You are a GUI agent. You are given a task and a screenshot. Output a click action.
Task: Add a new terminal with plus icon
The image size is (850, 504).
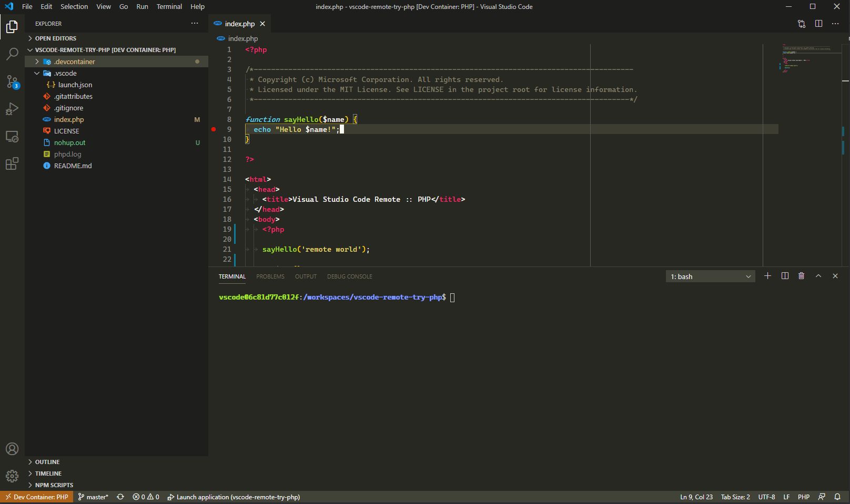[x=767, y=276]
